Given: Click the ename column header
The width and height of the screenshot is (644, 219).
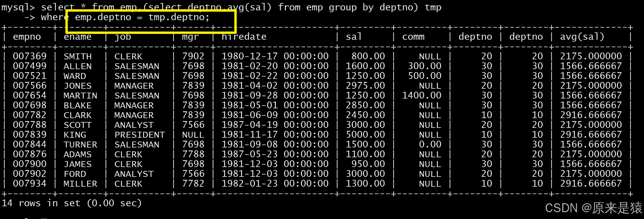Looking at the screenshot, I should coord(77,37).
